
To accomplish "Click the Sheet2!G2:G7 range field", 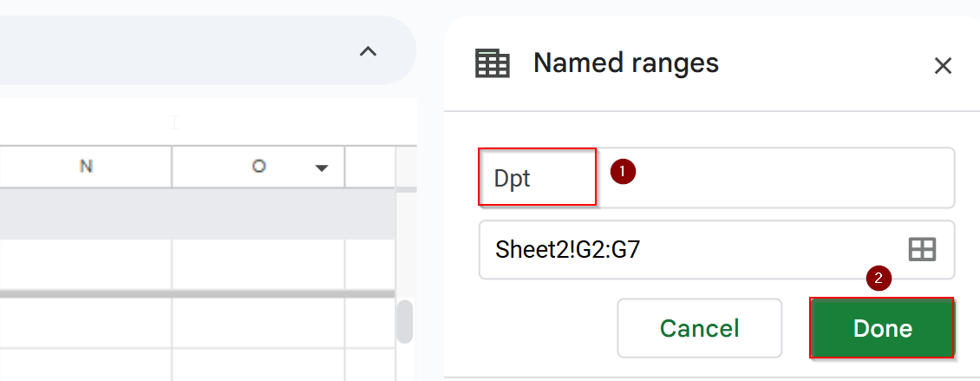I will pos(716,250).
